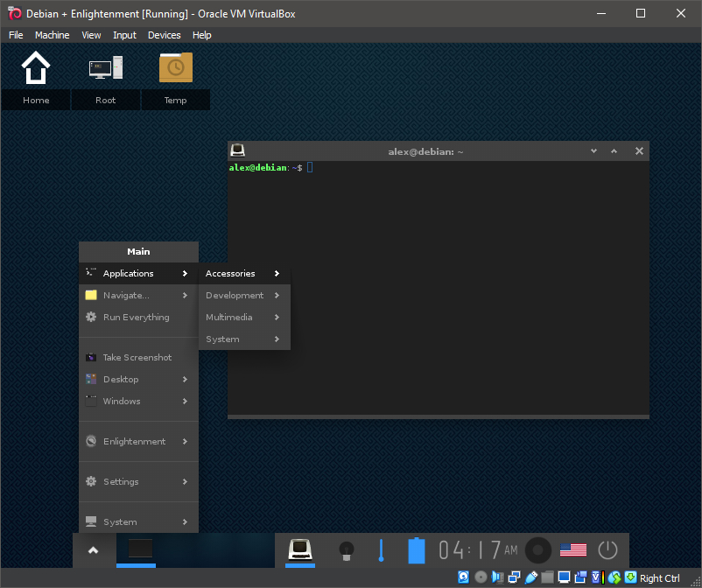Click the backlight bulb icon in shelf

coord(346,550)
